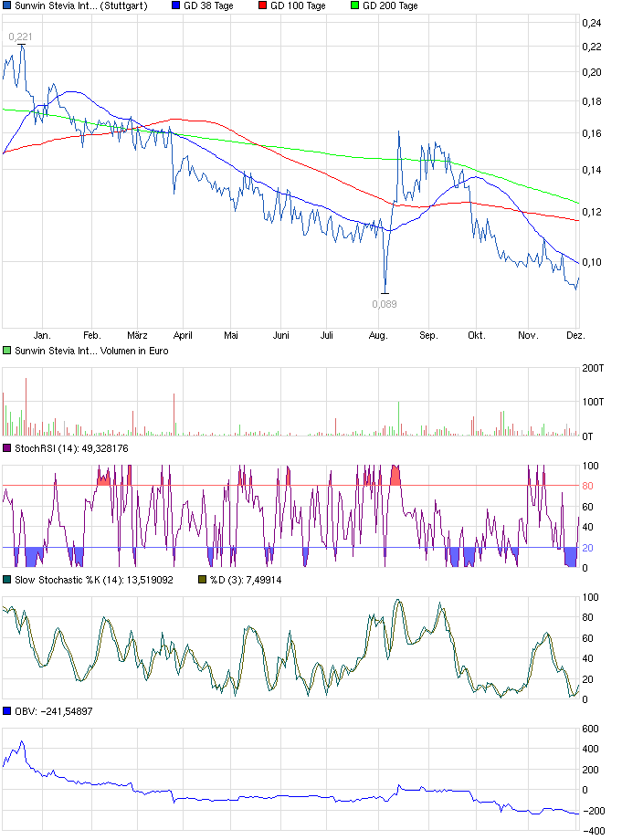Click the tall red January volume bar
This screenshot has height=840, width=622.
point(26,406)
